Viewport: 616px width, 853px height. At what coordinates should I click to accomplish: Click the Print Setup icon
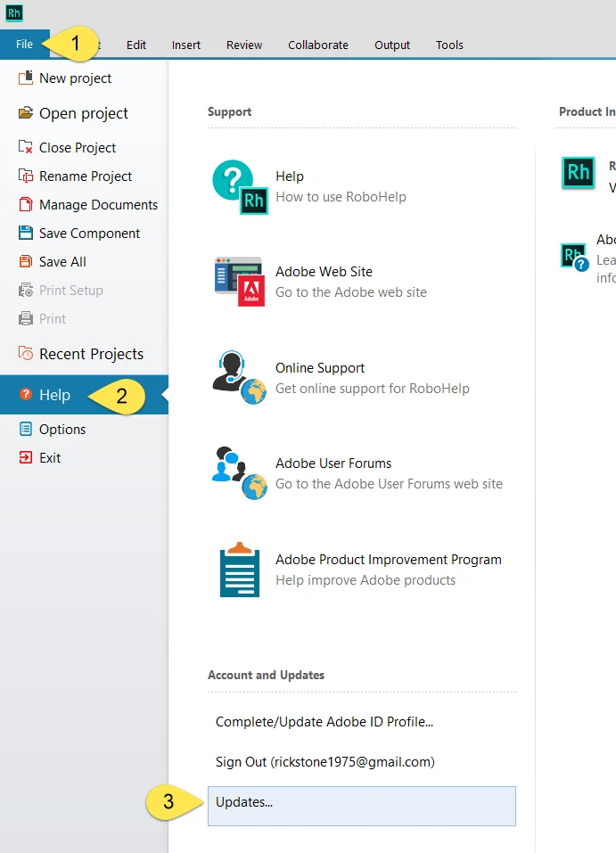(26, 290)
